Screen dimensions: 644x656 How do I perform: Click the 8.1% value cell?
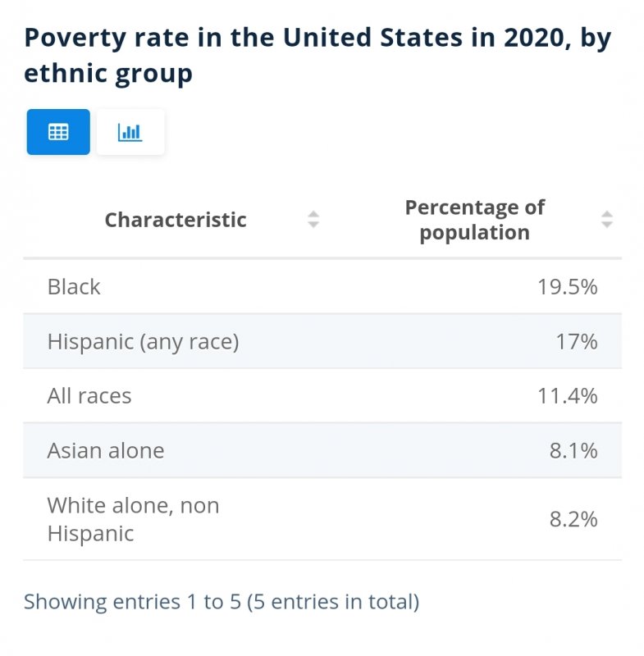pyautogui.click(x=573, y=450)
